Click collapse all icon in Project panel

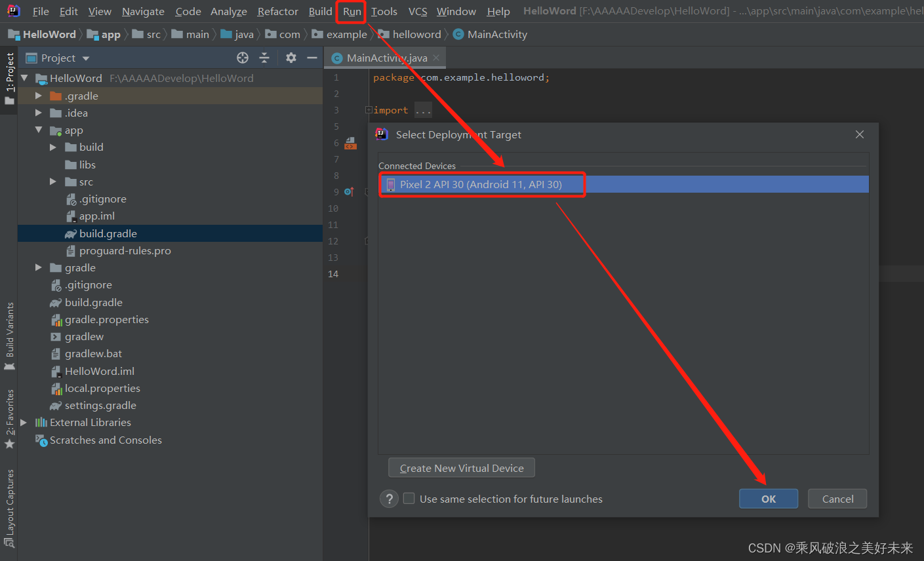(264, 58)
